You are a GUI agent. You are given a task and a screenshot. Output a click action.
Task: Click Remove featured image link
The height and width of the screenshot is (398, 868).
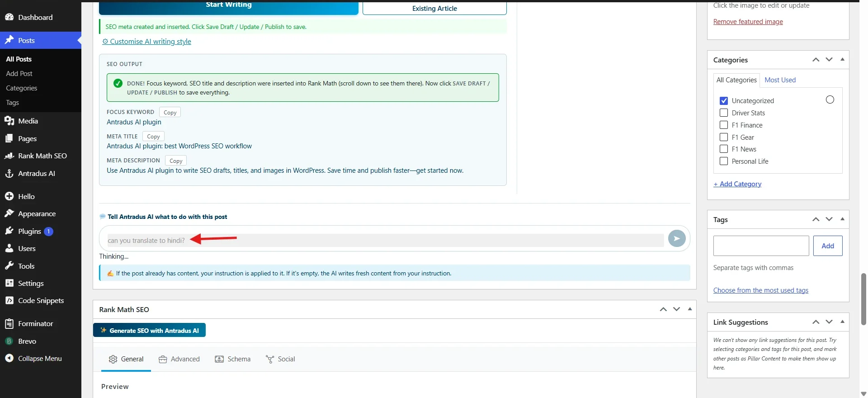click(x=748, y=22)
